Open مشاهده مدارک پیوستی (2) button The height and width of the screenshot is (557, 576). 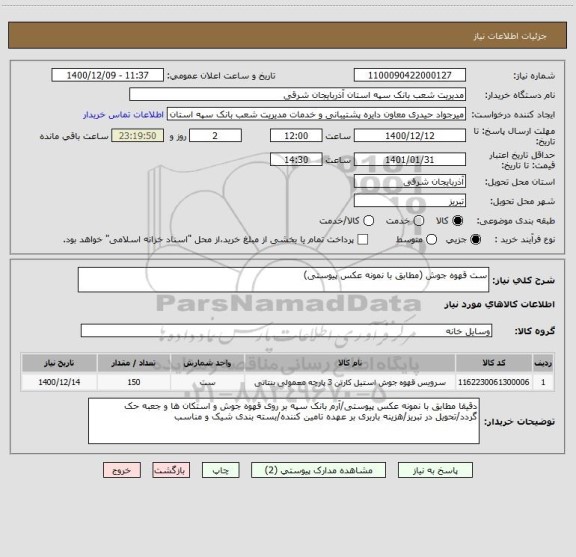point(318,470)
